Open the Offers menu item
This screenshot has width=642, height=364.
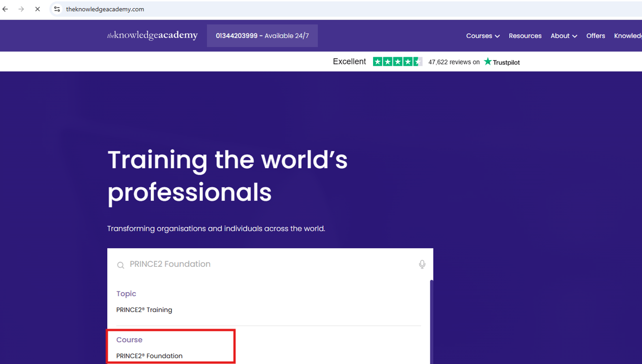pos(595,36)
